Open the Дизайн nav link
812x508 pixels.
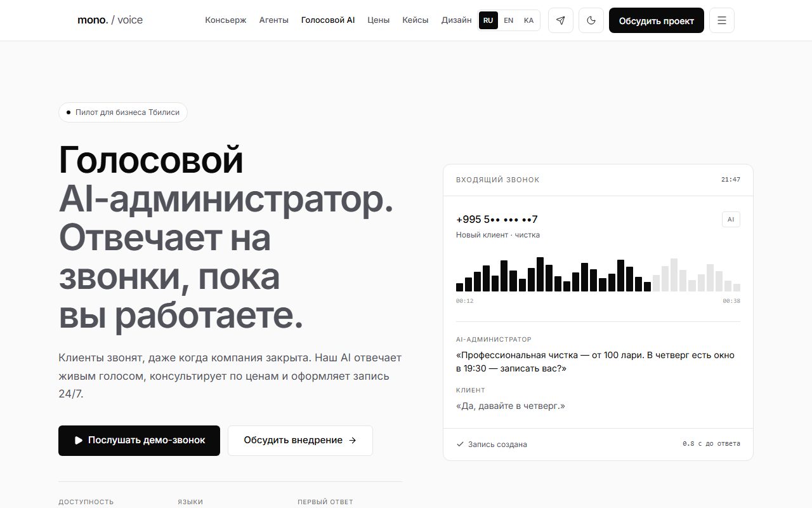(457, 20)
